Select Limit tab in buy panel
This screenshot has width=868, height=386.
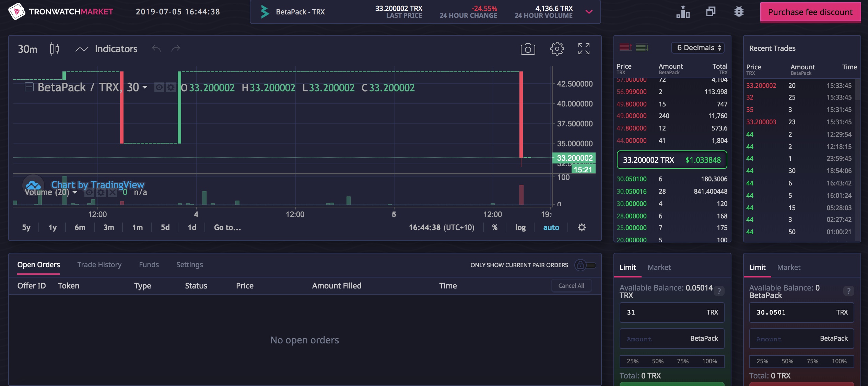[x=627, y=267]
